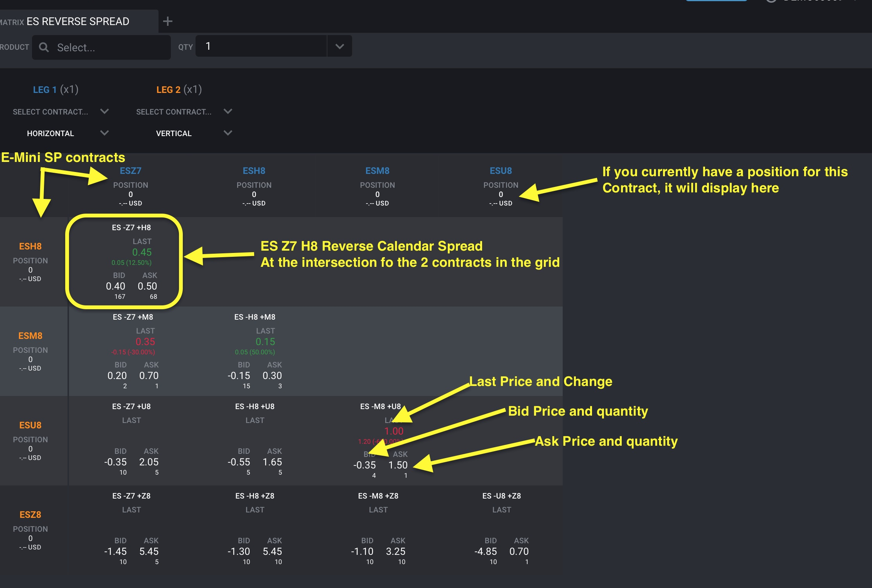
Task: Click the LEG 1 label
Action: pyautogui.click(x=45, y=90)
